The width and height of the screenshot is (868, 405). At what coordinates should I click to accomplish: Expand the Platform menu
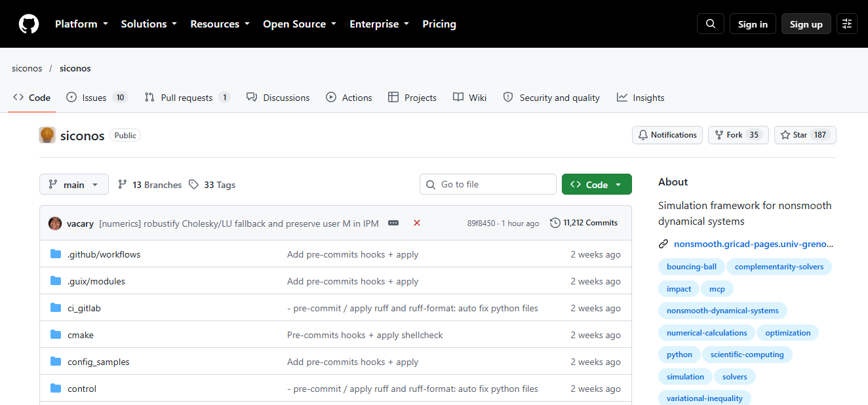(83, 24)
